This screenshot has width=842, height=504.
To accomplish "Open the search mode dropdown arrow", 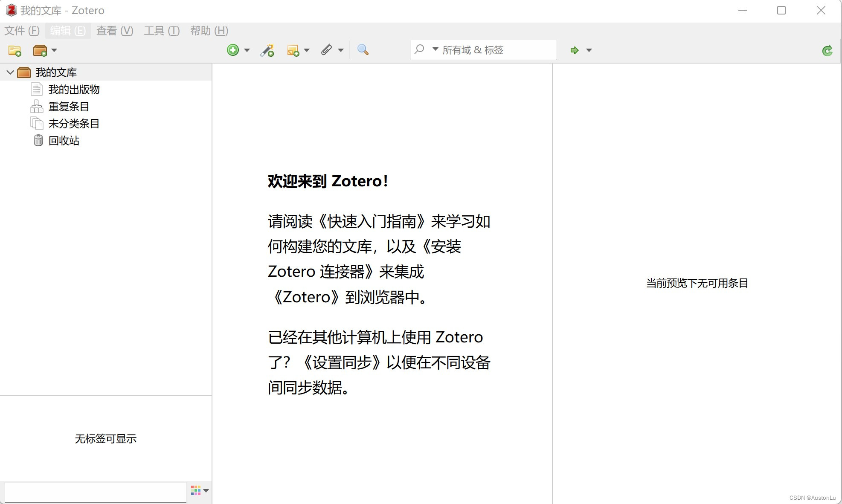I will (x=436, y=49).
